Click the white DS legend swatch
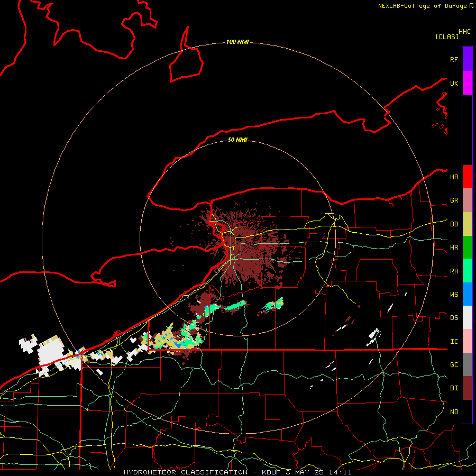Screen dimensions: 476x476 [467, 317]
